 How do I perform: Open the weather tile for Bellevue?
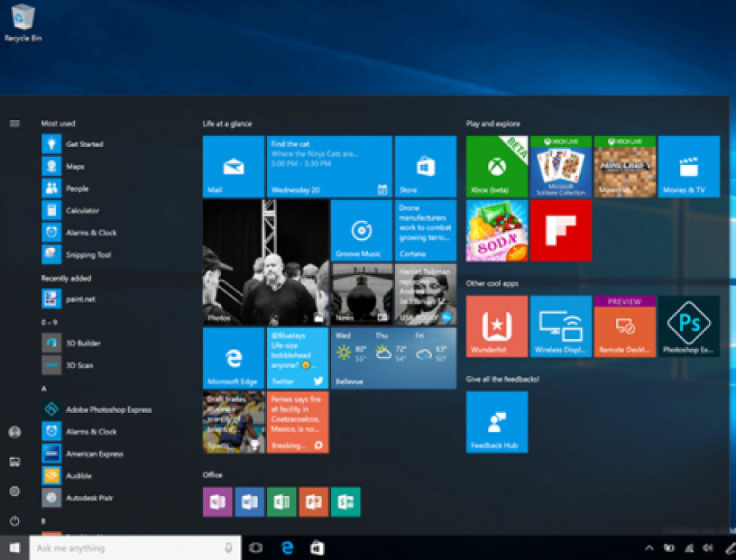click(x=393, y=358)
